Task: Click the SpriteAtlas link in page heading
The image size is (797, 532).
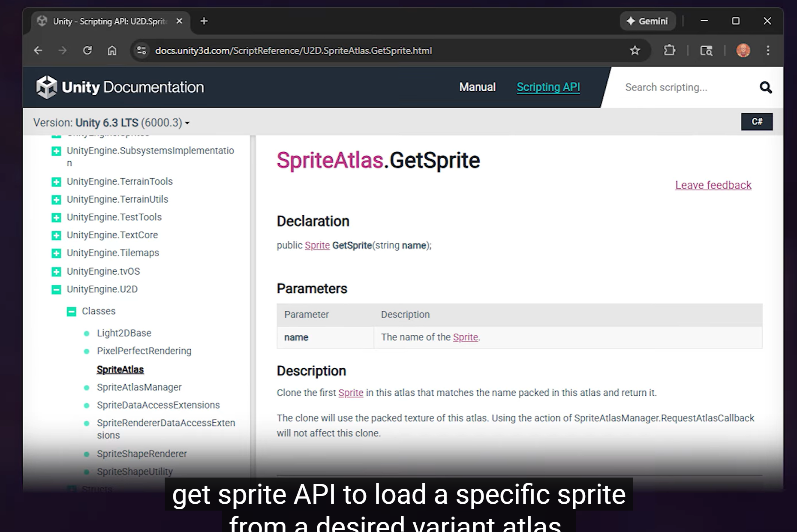Action: [330, 160]
